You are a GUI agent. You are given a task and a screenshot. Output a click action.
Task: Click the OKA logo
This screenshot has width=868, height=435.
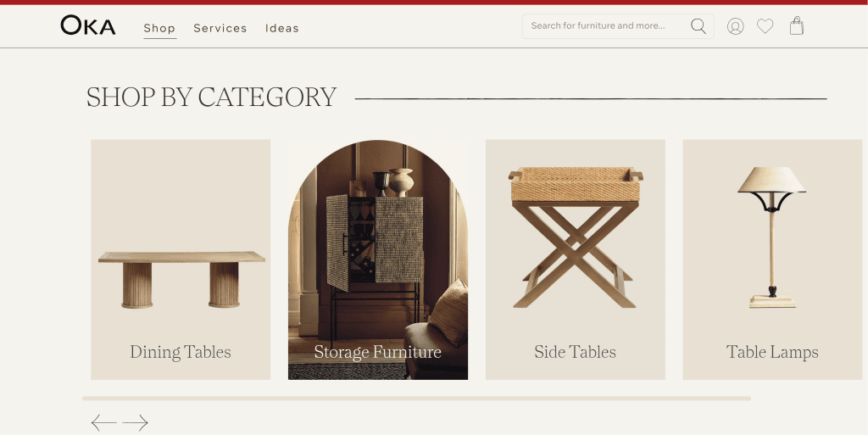[x=88, y=25]
